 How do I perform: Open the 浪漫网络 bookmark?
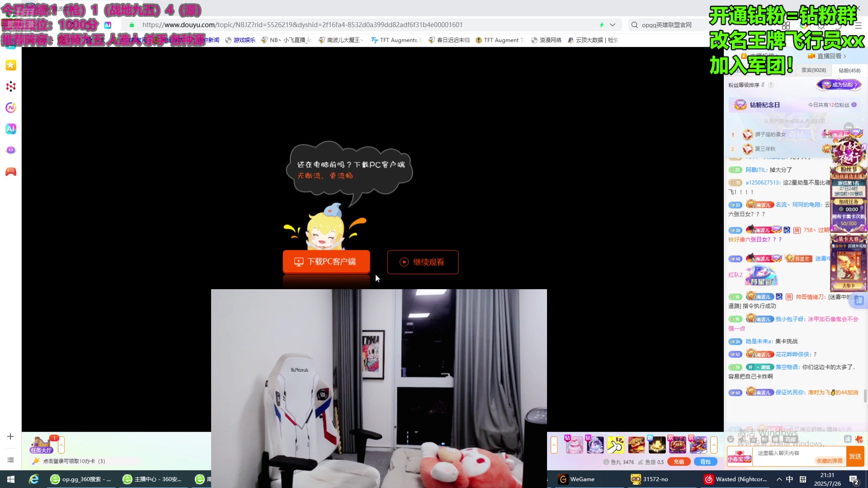pyautogui.click(x=546, y=40)
